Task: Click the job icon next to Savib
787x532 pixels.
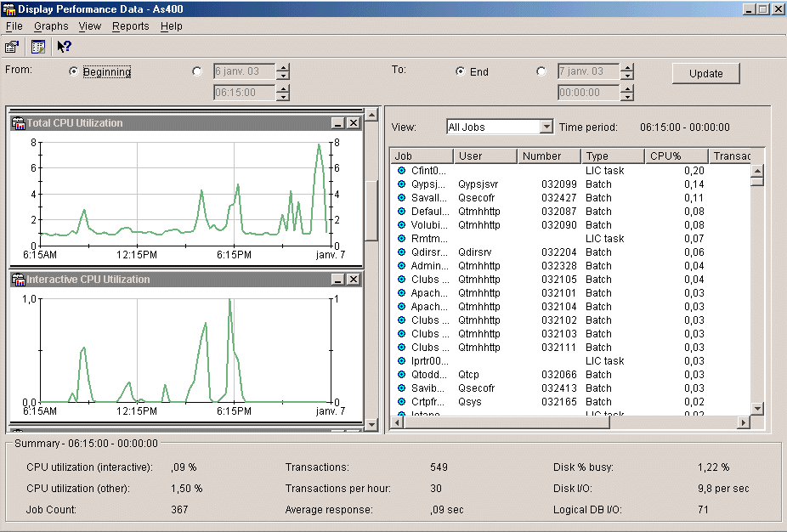Action: point(401,388)
